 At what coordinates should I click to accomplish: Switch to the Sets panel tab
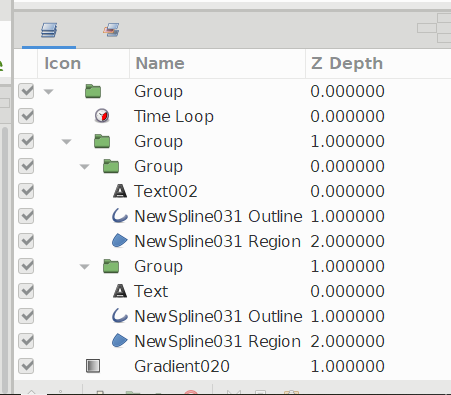[111, 30]
